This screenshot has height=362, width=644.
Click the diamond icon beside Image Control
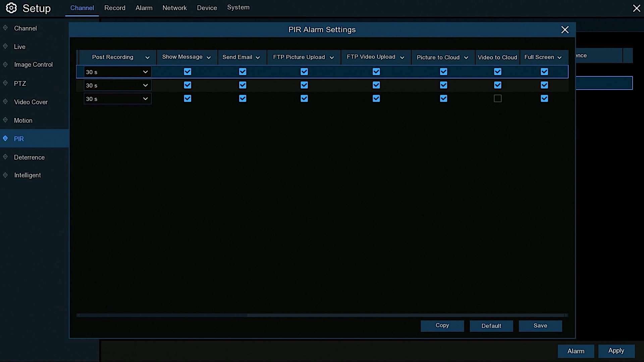coord(5,64)
